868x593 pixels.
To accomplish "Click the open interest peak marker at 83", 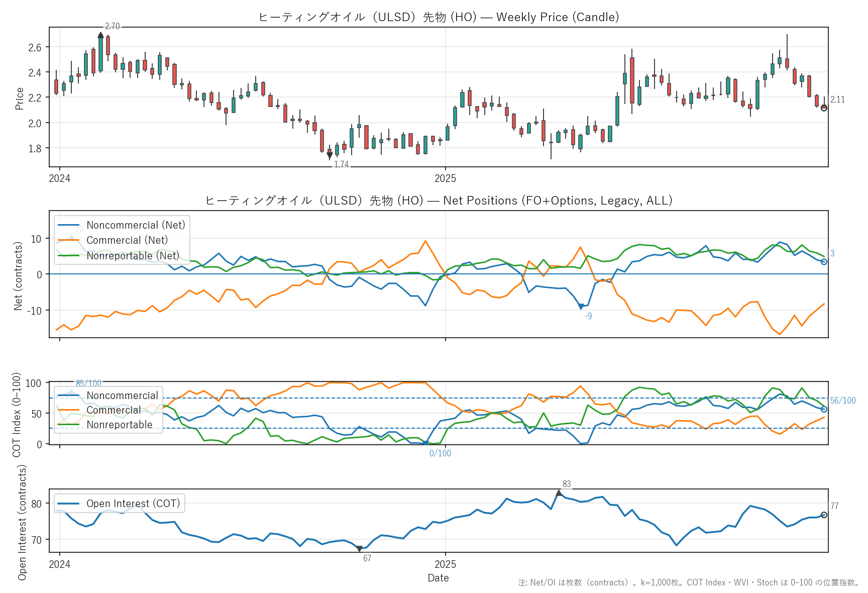I will pos(559,493).
